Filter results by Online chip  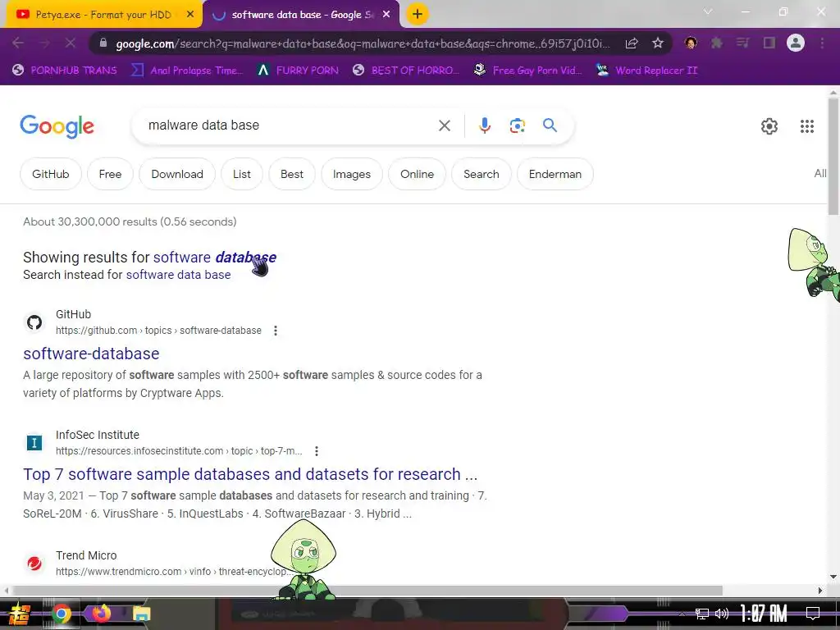click(x=417, y=174)
